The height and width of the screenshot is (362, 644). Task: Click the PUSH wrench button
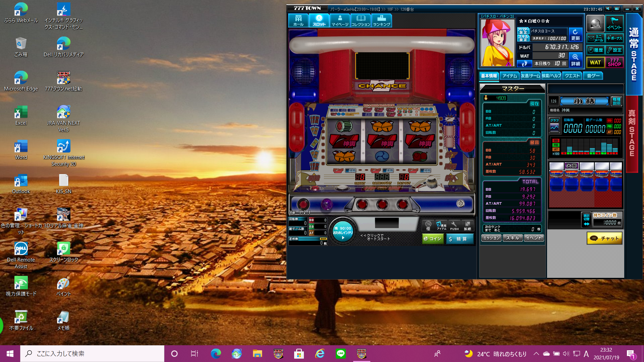click(x=454, y=226)
